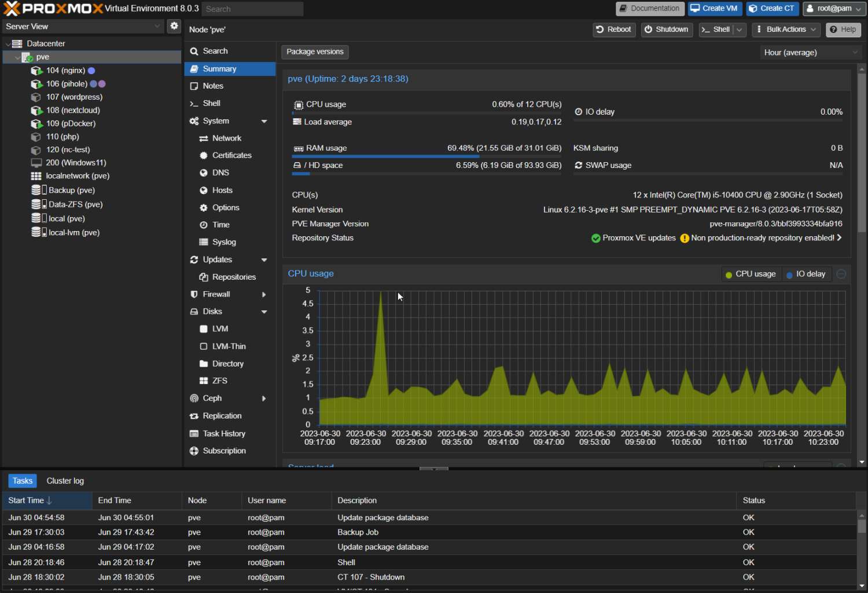Click the Reboot button
Viewport: 868px width, 593px height.
(614, 30)
